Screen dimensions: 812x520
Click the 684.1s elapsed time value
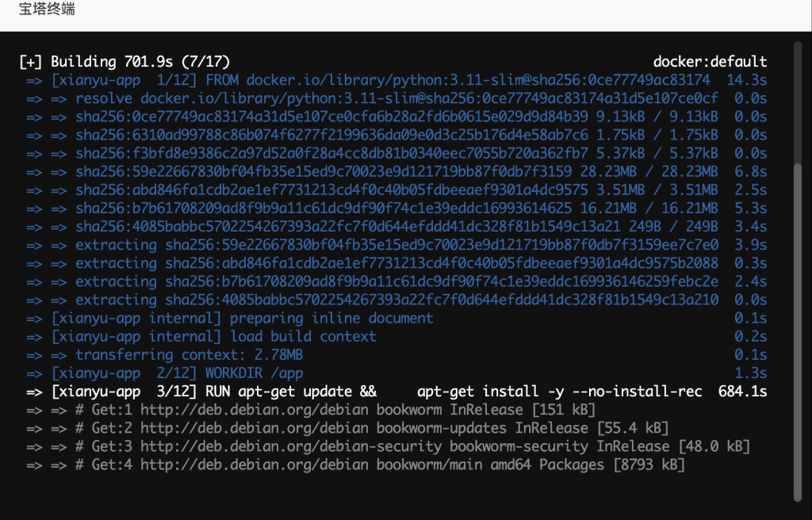(x=742, y=392)
